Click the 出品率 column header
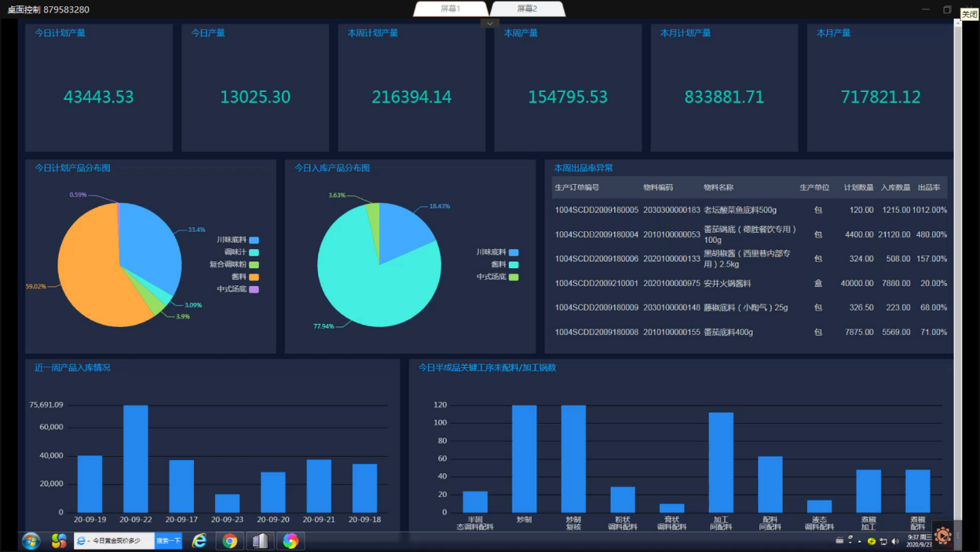This screenshot has width=980, height=552. tap(928, 188)
